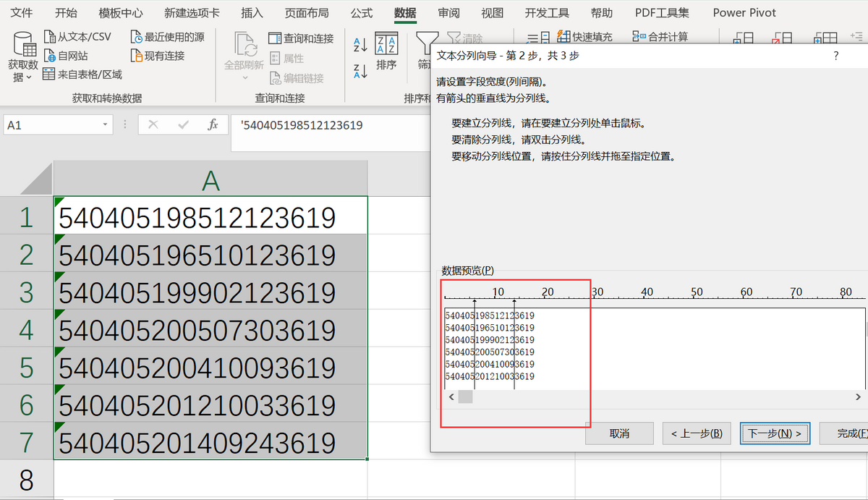Open the 帮助 tab
Viewport: 868px width, 500px height.
[602, 13]
